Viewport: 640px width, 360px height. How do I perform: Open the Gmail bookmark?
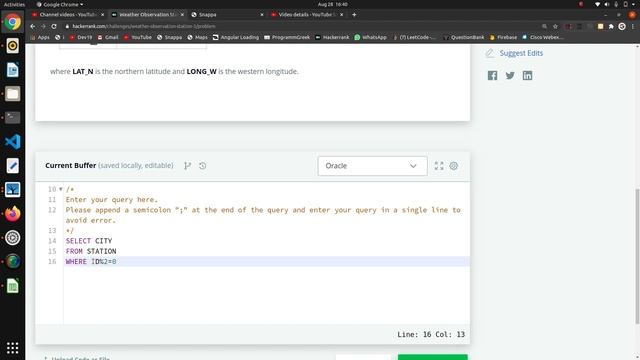(x=108, y=37)
